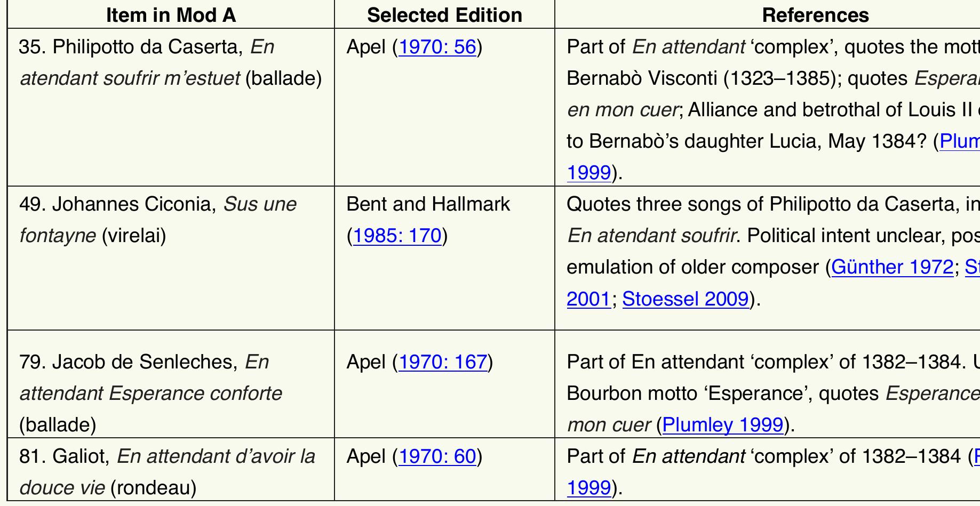Click "Plumley 1999" link in Senleches row

pos(722,425)
